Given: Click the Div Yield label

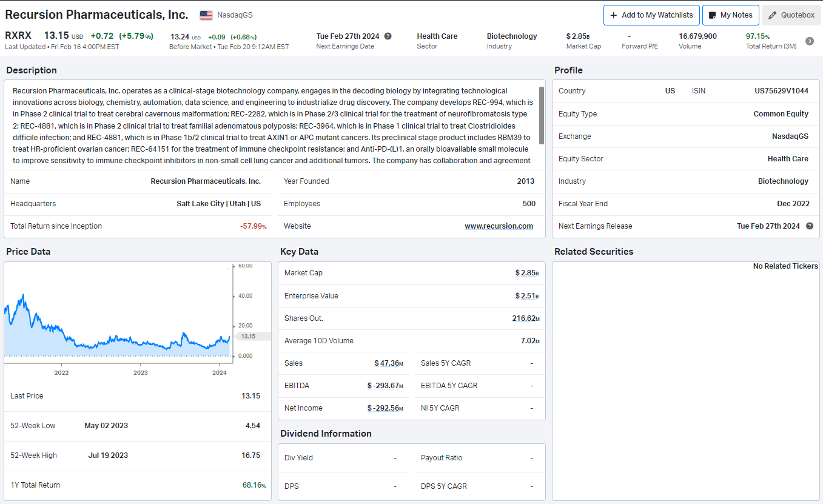Looking at the screenshot, I should 299,458.
